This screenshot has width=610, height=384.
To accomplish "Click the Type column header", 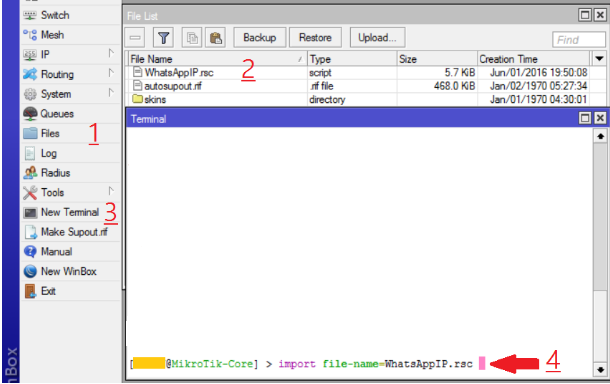I will pyautogui.click(x=352, y=59).
